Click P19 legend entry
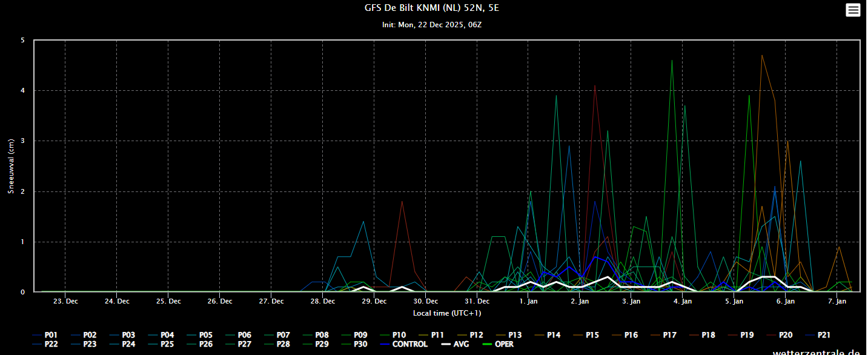The height and width of the screenshot is (355, 868). [x=742, y=335]
